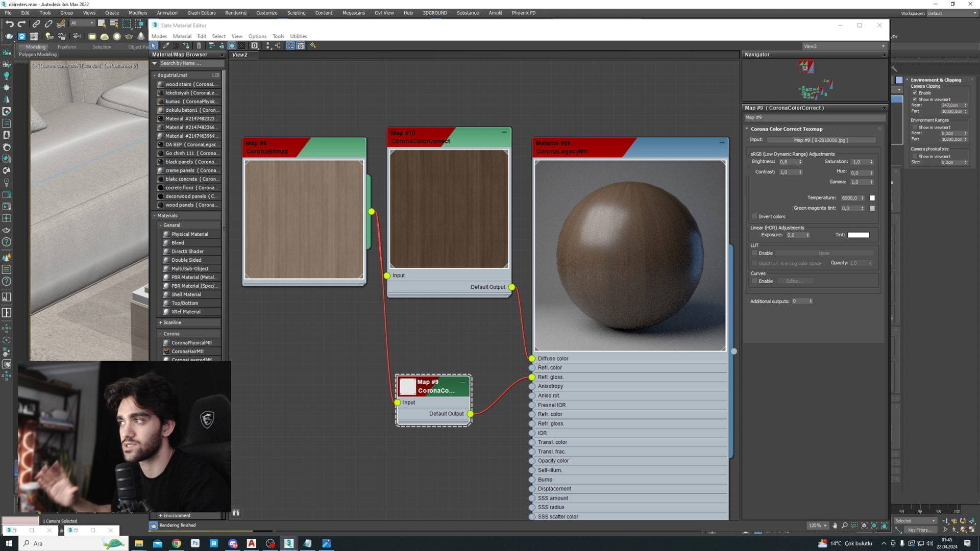Enable the Invert colors checkbox
Image resolution: width=980 pixels, height=551 pixels.
[x=754, y=216]
